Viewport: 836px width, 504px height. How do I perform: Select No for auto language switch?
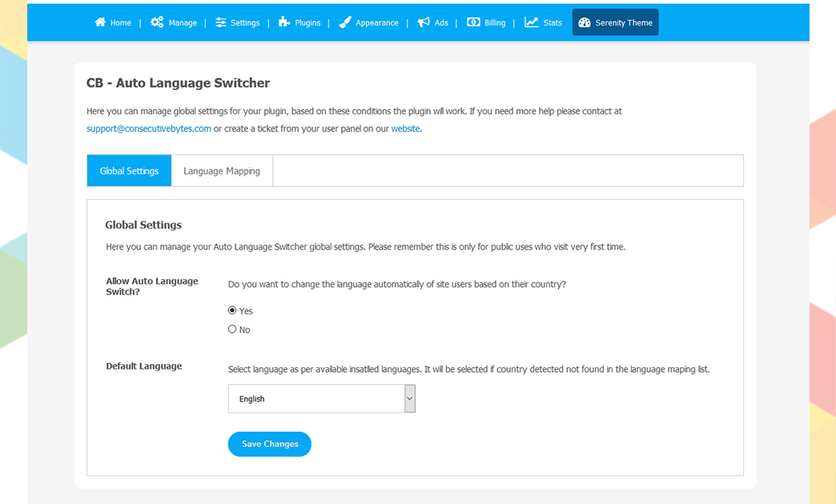point(232,329)
